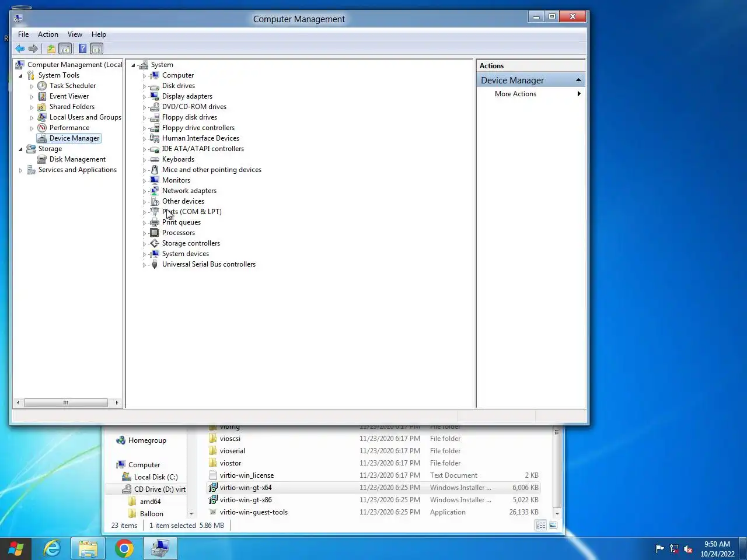Collapse the Device Manager actions section
The image size is (747, 560).
[x=578, y=80]
